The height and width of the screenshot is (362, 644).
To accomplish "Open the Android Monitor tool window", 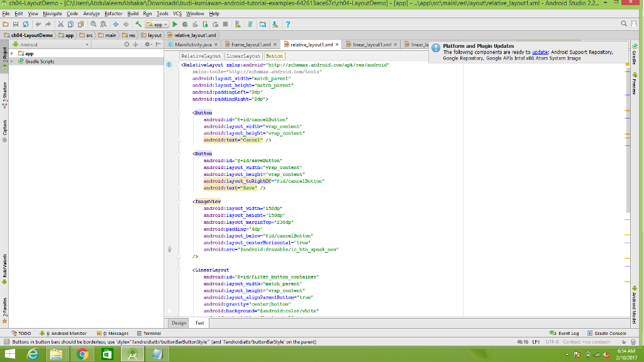I will [x=64, y=333].
